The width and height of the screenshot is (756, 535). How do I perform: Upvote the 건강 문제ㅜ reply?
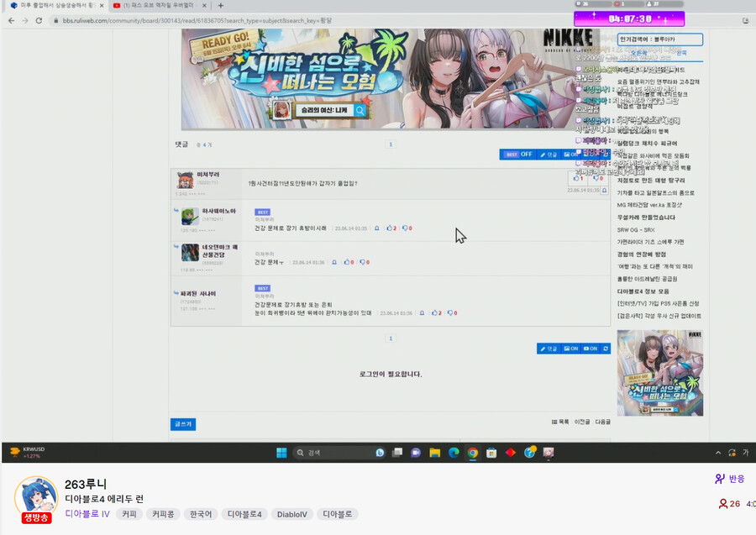coord(349,262)
